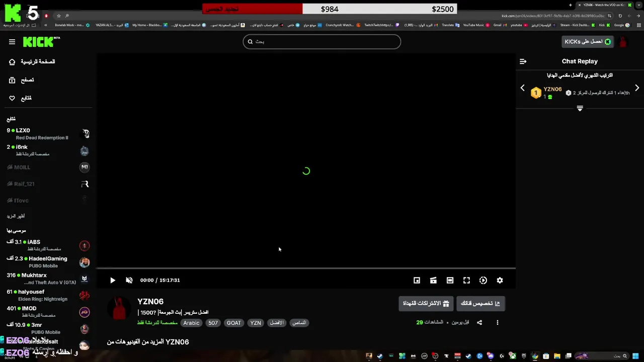Viewport: 644px width, 362px height.
Task: Open Crunchyroll bookmark
Action: (x=342, y=25)
